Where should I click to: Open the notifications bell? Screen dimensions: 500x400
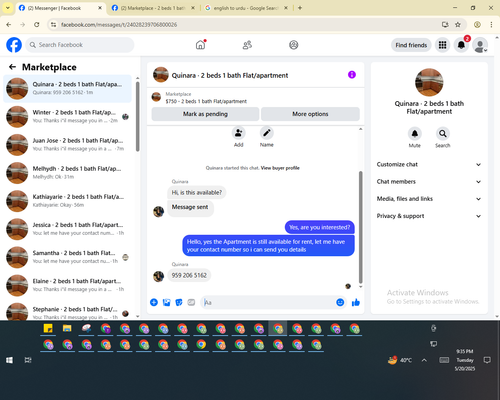(x=461, y=45)
